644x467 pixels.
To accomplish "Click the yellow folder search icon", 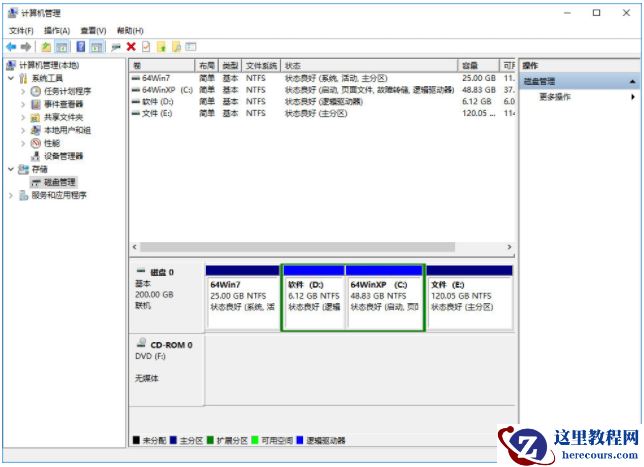I will tap(177, 47).
